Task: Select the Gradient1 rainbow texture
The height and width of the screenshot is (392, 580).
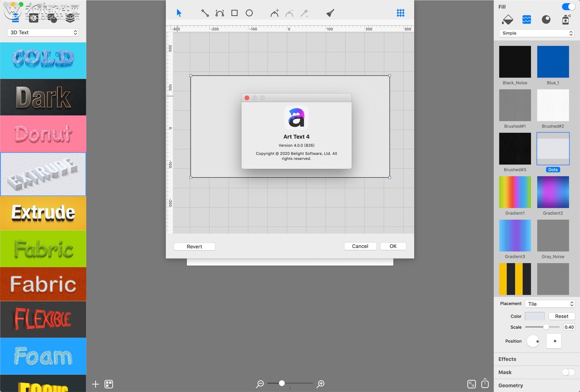Action: 515,192
